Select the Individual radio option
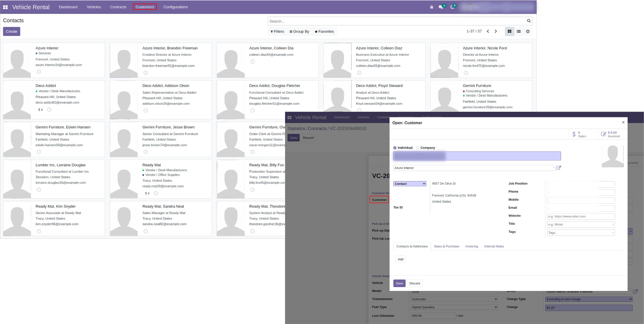Screen dimensions: 644x324 (x=395, y=148)
